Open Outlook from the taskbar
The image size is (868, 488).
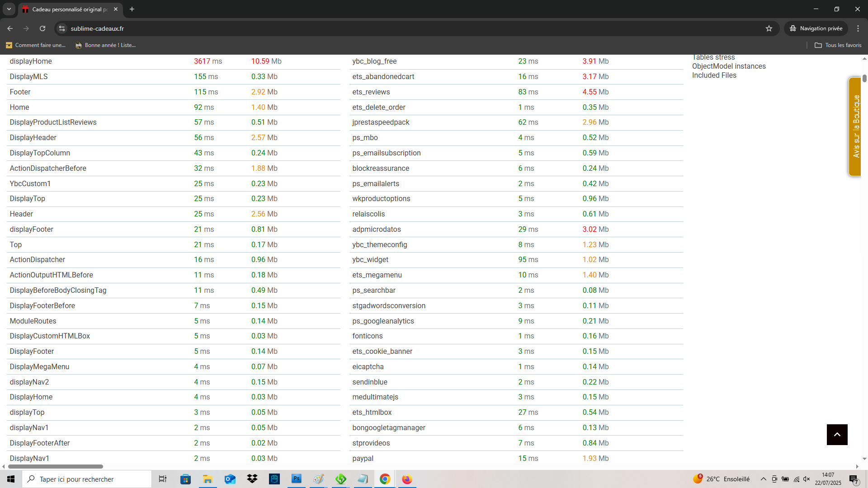coord(230,479)
